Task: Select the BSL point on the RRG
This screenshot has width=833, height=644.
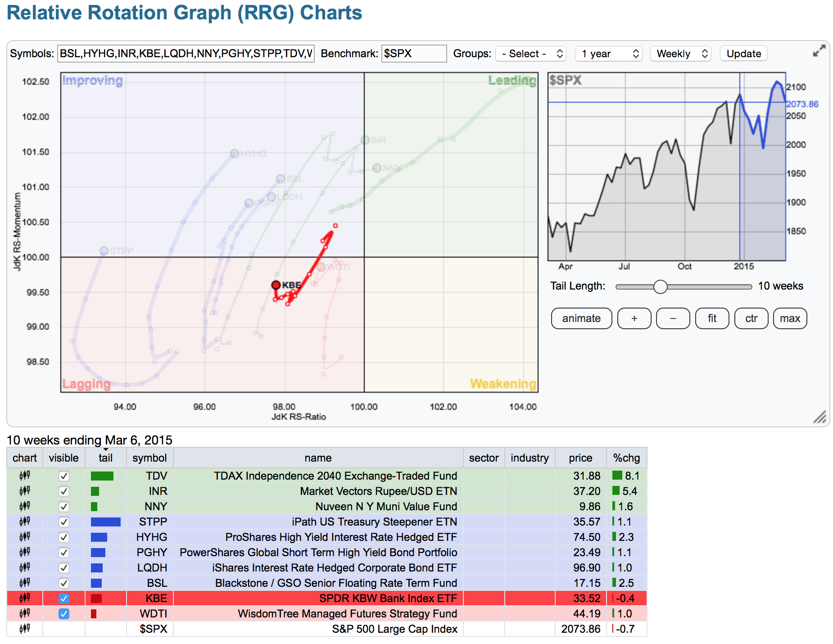Action: click(281, 179)
